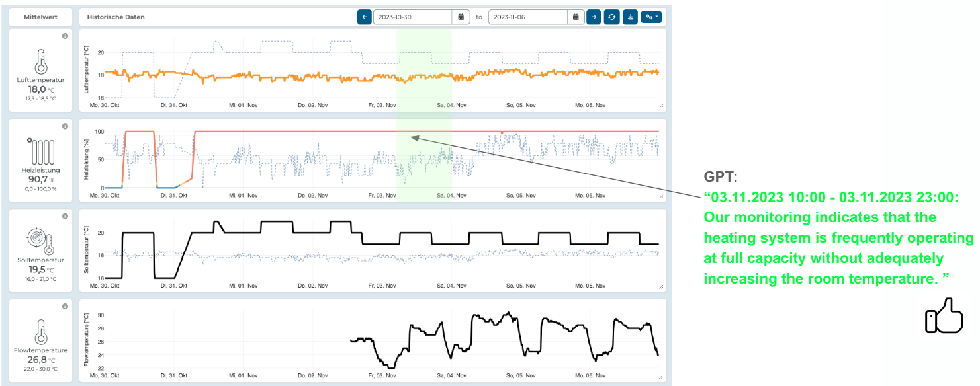Click resize handle of Heizleistung chart
This screenshot has width=980, height=386.
click(660, 196)
